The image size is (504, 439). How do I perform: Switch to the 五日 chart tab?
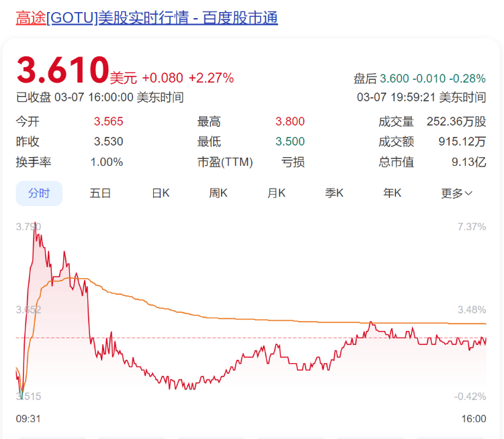tap(100, 193)
